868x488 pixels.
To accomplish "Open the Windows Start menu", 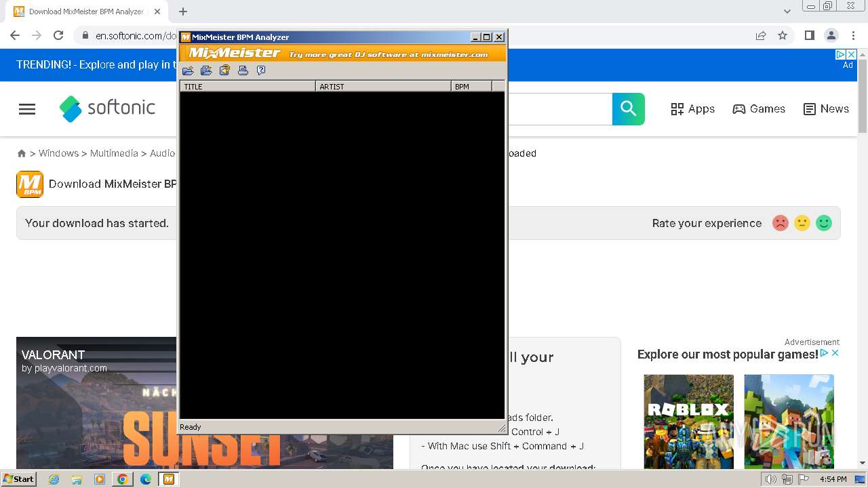I will [18, 479].
